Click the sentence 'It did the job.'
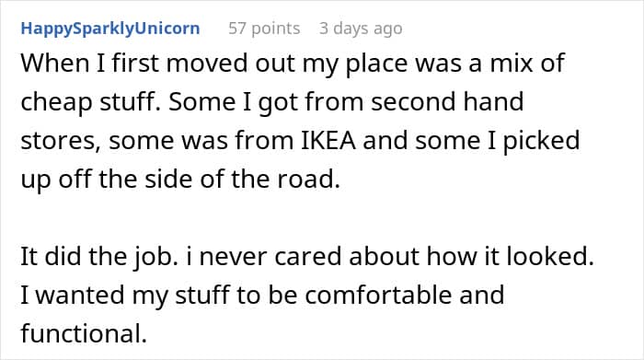 99,257
